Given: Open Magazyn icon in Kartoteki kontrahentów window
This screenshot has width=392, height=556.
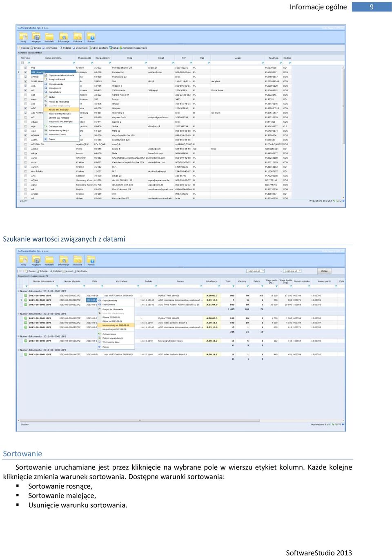Looking at the screenshot, I should (x=36, y=37).
